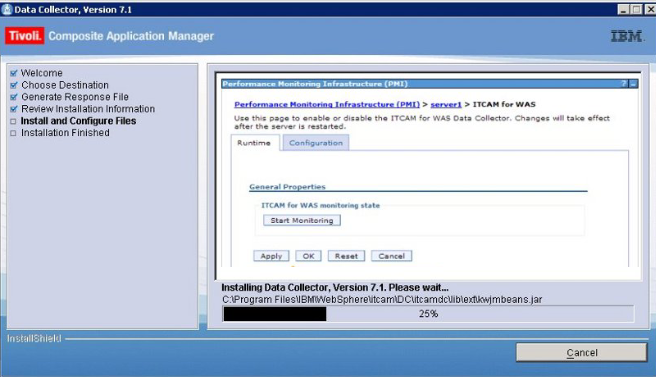Click the Install and Configure Files step checkbox
656x377 pixels.
pyautogui.click(x=13, y=121)
